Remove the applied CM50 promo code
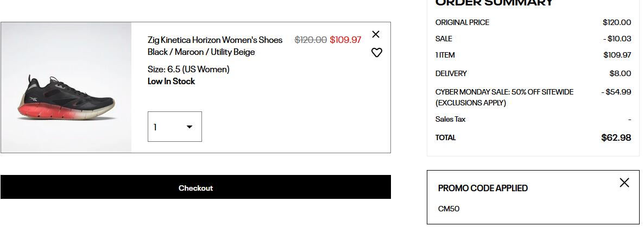 click(x=624, y=183)
